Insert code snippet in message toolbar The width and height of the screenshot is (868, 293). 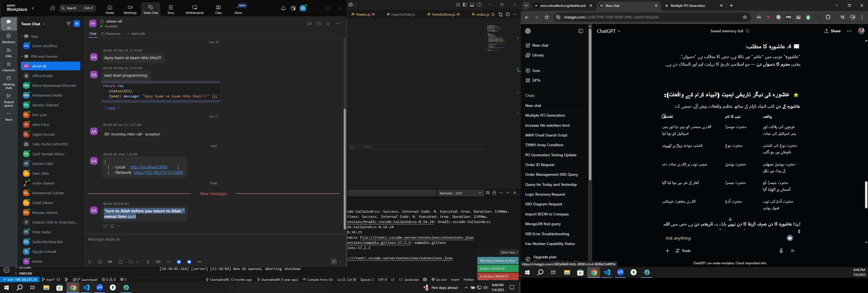click(168, 262)
